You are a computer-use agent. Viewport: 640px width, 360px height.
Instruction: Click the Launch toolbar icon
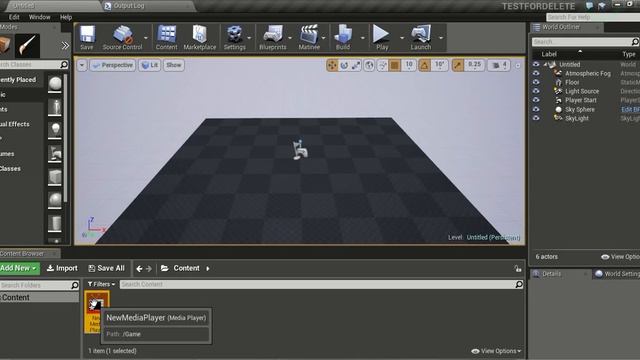pos(421,38)
